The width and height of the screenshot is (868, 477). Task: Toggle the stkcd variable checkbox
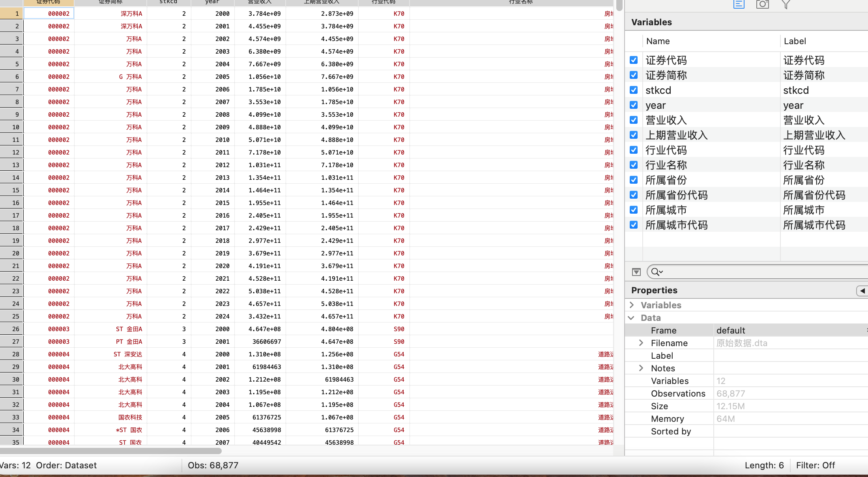tap(634, 90)
